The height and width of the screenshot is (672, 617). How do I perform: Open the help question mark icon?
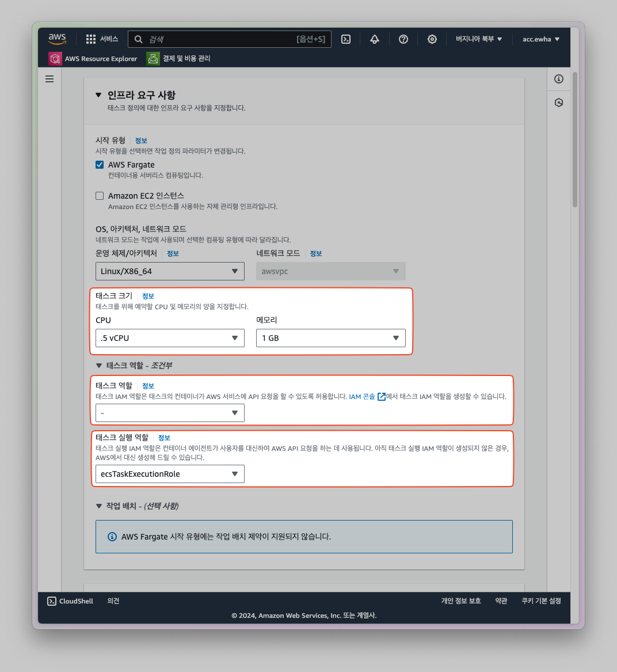[403, 39]
